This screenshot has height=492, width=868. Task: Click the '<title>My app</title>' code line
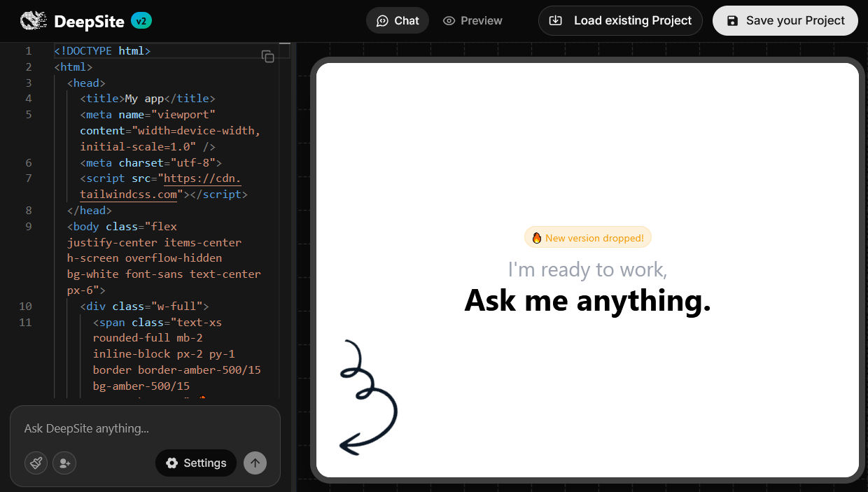pyautogui.click(x=148, y=99)
